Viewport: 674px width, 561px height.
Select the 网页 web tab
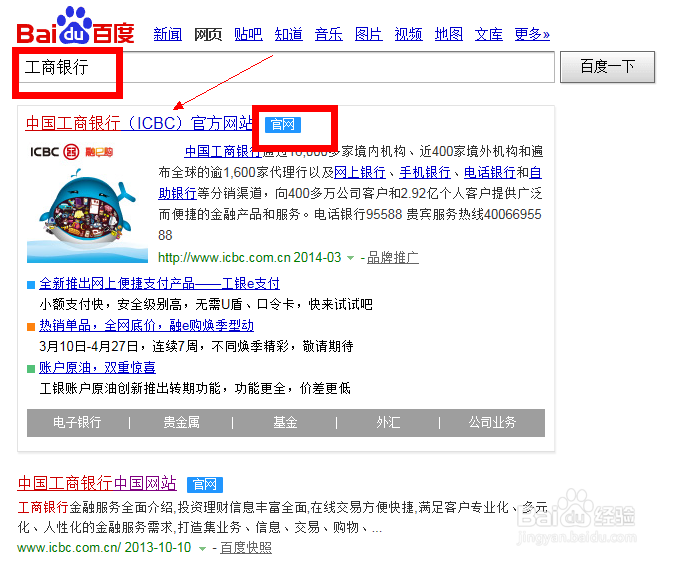[x=208, y=34]
